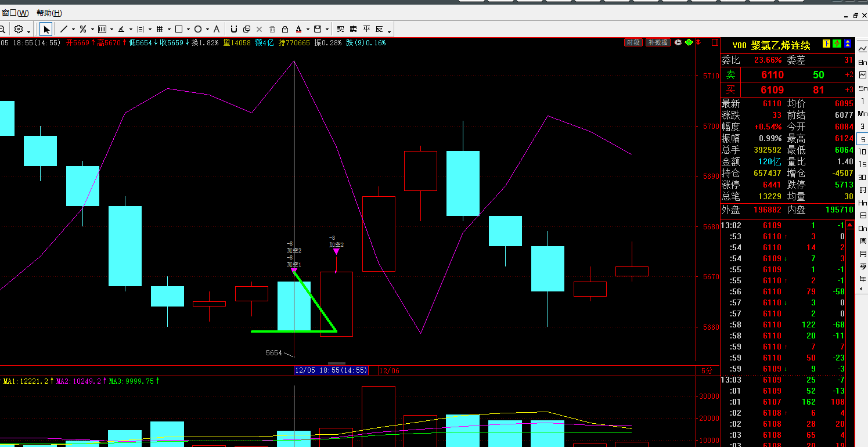Pick the line drawing tool
This screenshot has width=868, height=447.
(64, 29)
